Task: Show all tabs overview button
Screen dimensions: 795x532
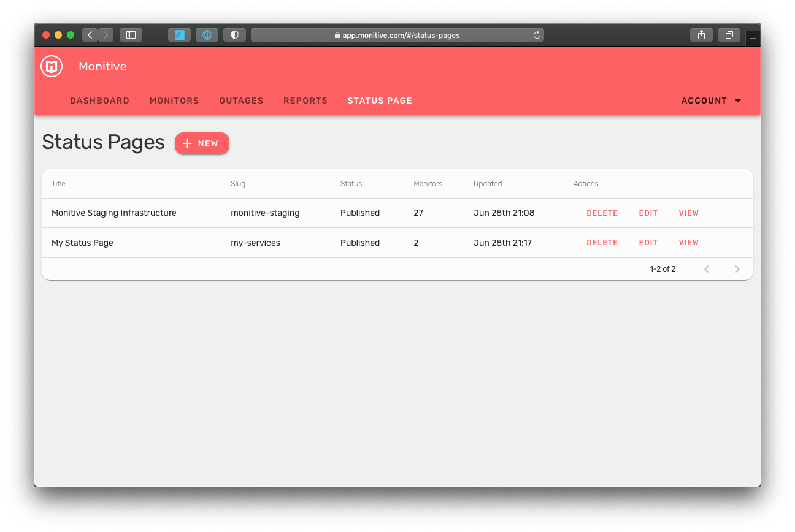Action: tap(729, 35)
